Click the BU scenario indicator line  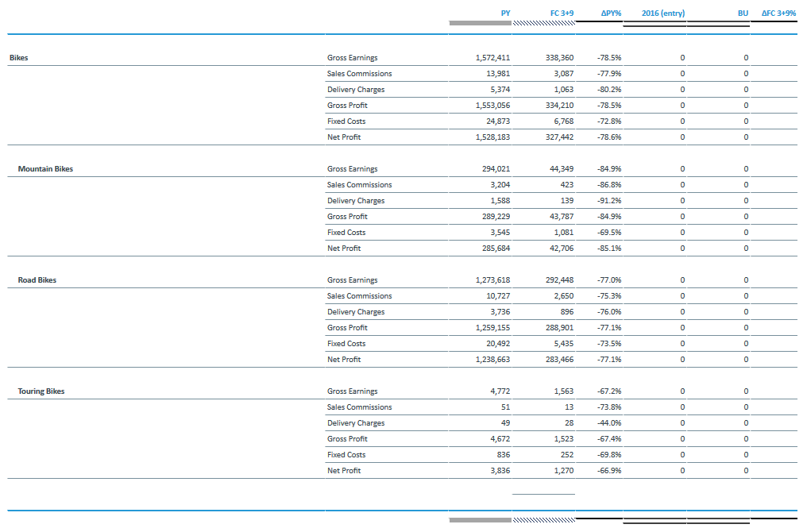click(719, 24)
